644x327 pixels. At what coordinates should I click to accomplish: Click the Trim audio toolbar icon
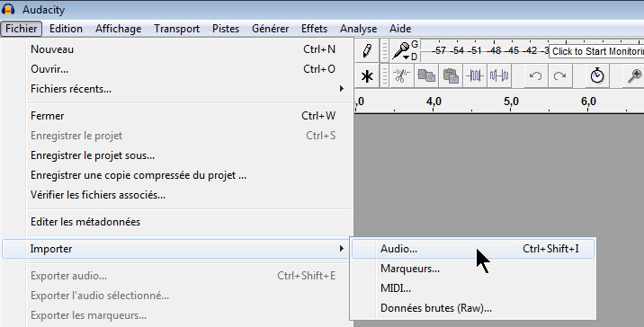click(x=475, y=75)
